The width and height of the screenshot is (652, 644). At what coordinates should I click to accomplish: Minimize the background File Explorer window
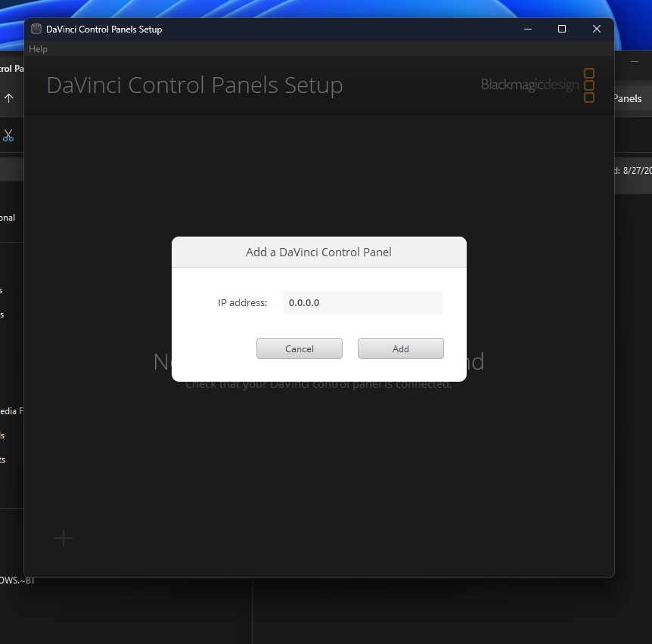[635, 62]
